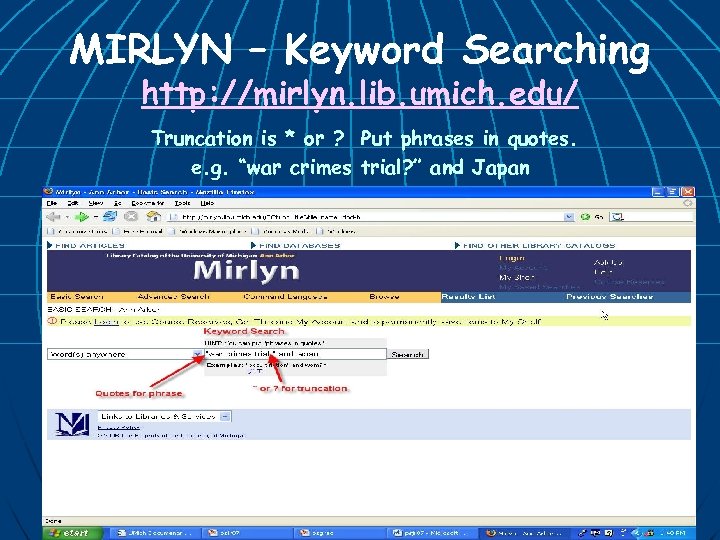720x540 pixels.
Task: Switch to the Browse tab
Action: pos(384,297)
